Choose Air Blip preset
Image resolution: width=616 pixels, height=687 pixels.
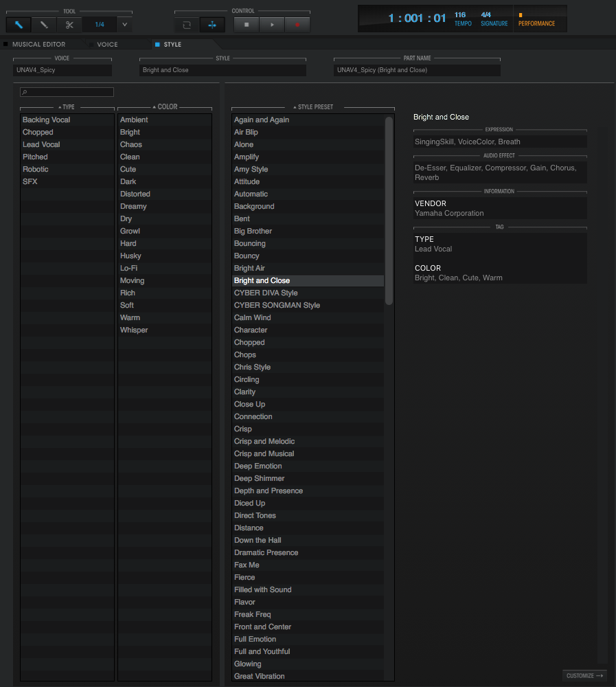pyautogui.click(x=308, y=132)
